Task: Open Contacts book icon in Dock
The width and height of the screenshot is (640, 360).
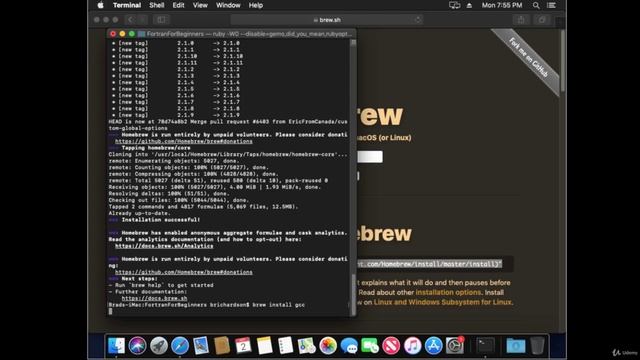Action: (222, 346)
